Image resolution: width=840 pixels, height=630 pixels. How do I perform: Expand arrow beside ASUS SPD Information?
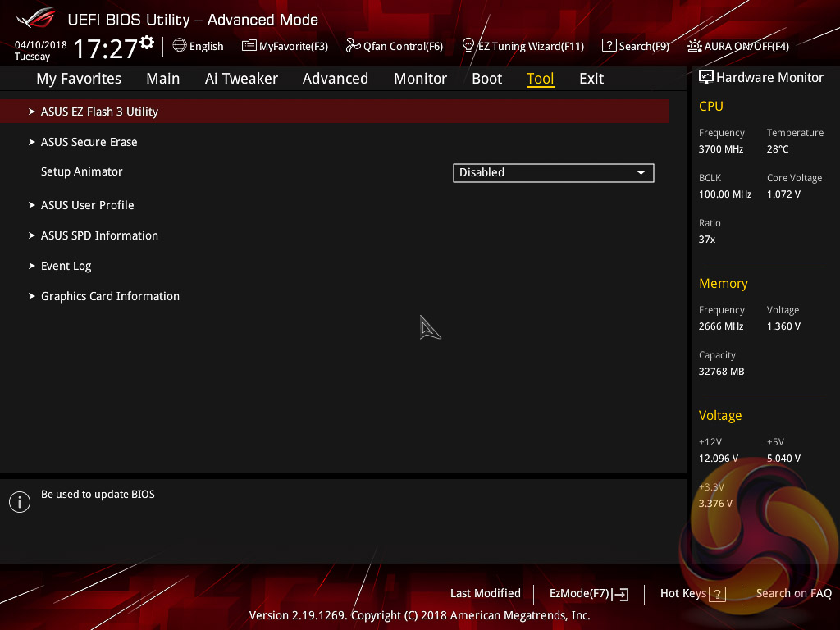32,235
